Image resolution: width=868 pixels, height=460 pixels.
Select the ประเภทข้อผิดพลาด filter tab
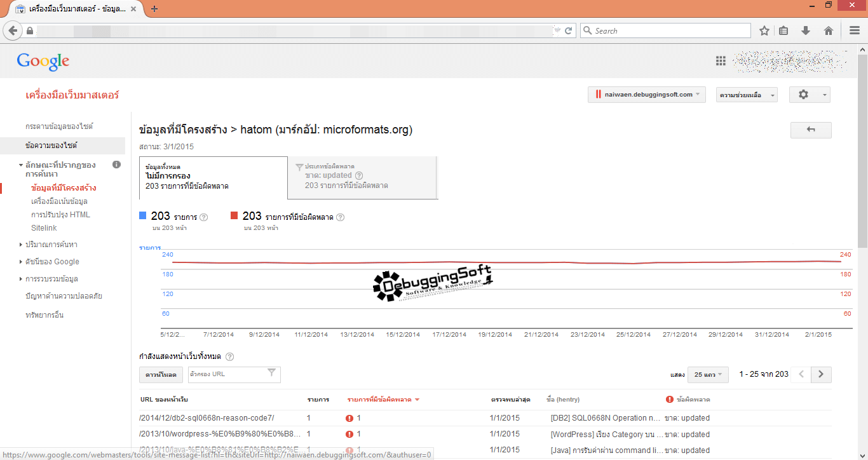(x=362, y=178)
